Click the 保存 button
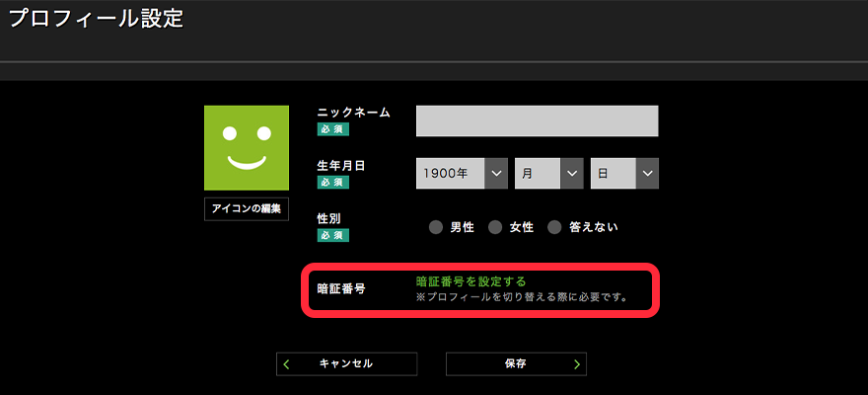The width and height of the screenshot is (868, 395). pos(516,364)
